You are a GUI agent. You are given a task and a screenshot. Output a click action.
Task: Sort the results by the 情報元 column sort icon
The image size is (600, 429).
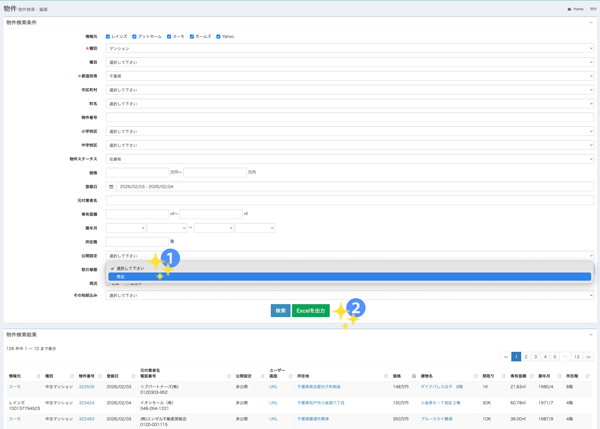pyautogui.click(x=38, y=376)
